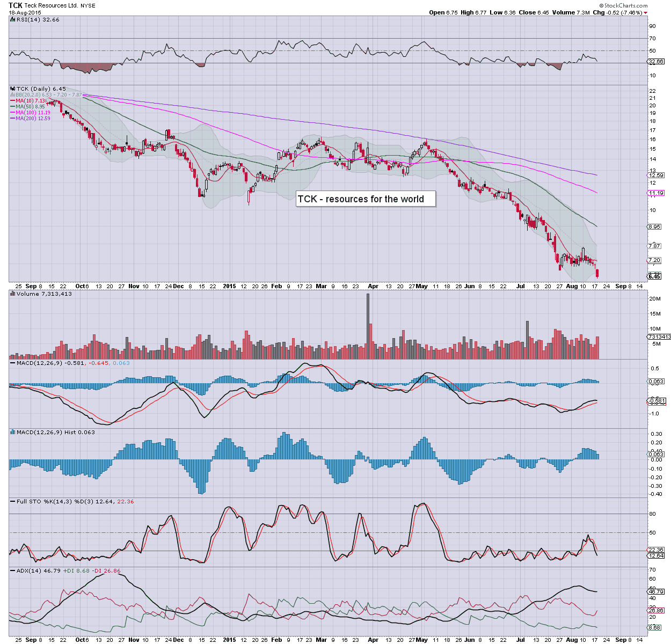Click the copyright symbol before StockCharts.com
The height and width of the screenshot is (644, 671).
[x=601, y=6]
